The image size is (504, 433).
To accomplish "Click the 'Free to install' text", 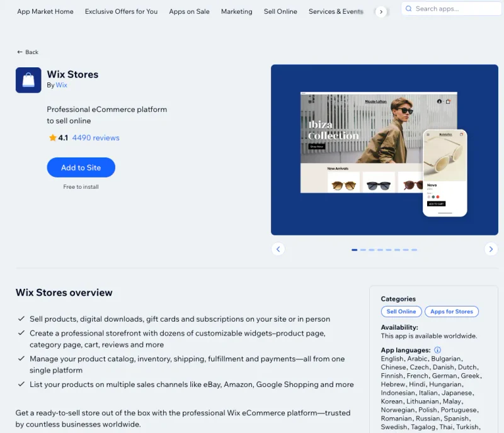I will click(x=81, y=187).
